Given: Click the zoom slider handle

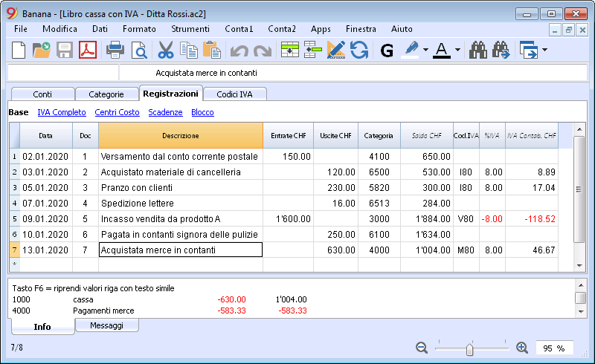Looking at the screenshot, I should coord(469,349).
